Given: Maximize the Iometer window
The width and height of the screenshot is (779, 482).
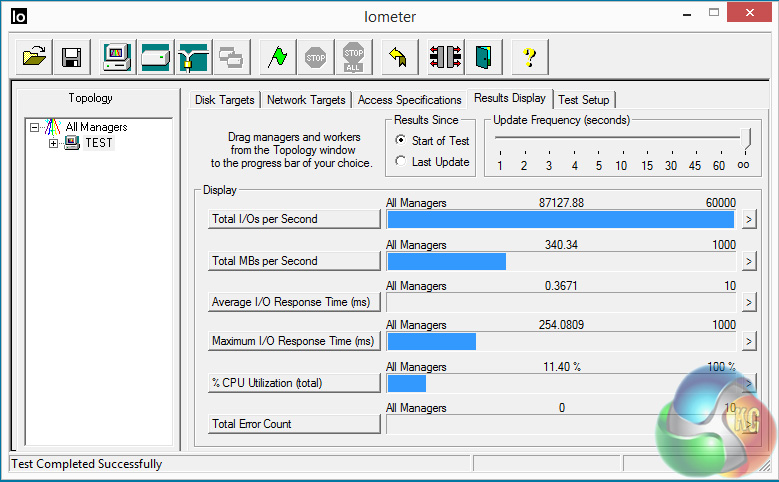Looking at the screenshot, I should click(714, 13).
